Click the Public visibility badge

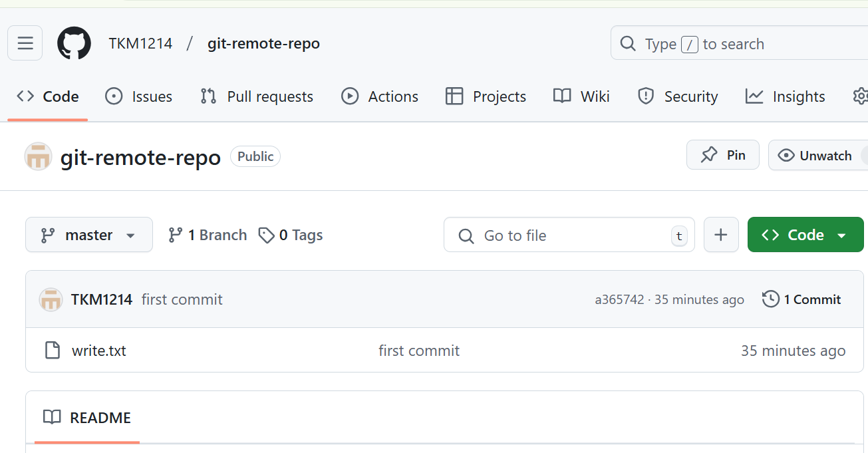(255, 156)
